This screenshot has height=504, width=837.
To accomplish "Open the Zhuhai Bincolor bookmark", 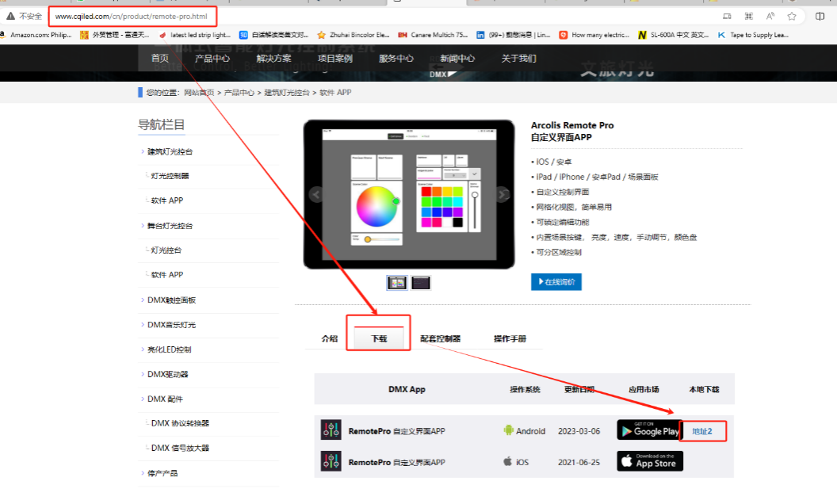I will 353,35.
